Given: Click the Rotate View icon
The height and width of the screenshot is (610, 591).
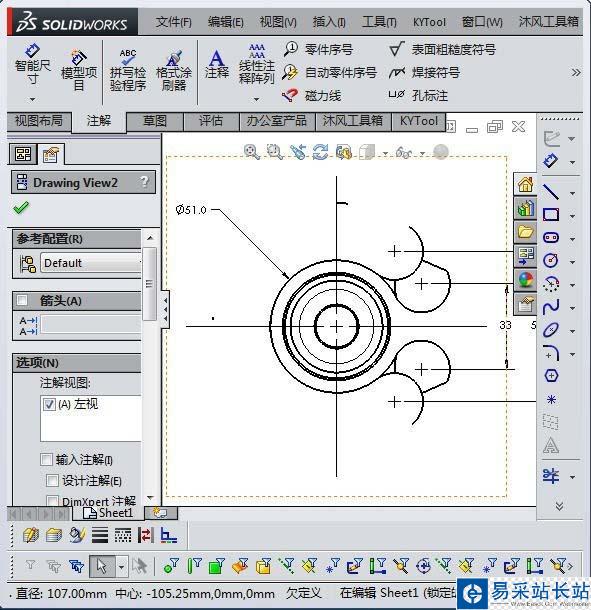Looking at the screenshot, I should click(321, 152).
